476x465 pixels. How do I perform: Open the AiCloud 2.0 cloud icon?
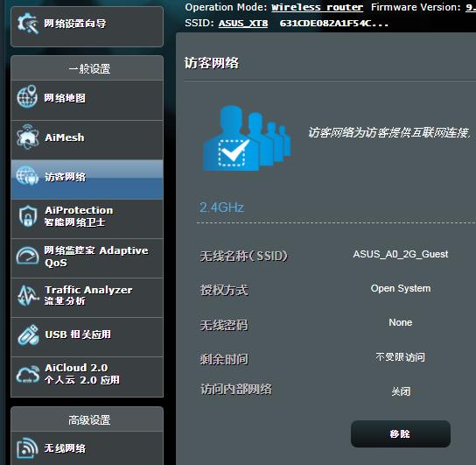(28, 375)
